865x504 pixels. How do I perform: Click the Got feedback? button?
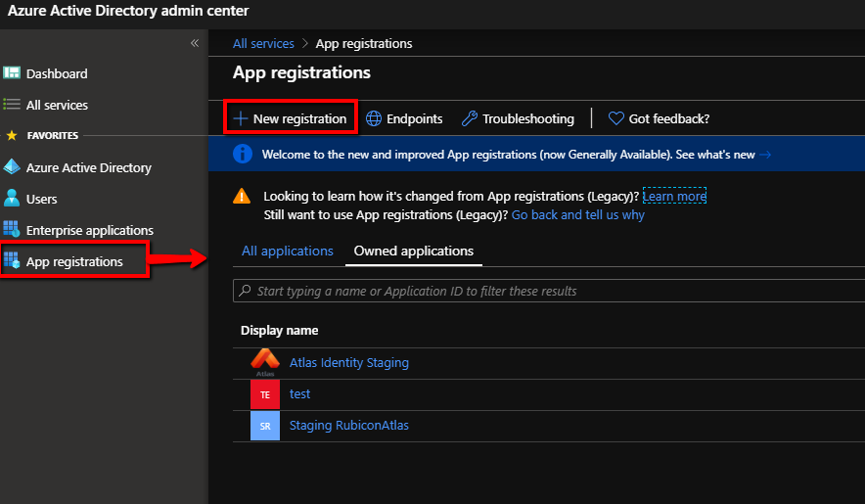coord(660,118)
